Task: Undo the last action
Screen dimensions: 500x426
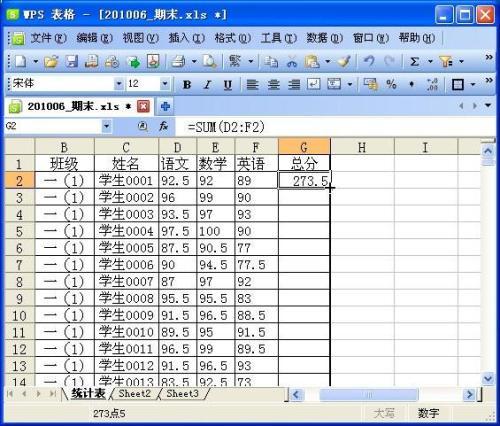Action: tap(369, 62)
